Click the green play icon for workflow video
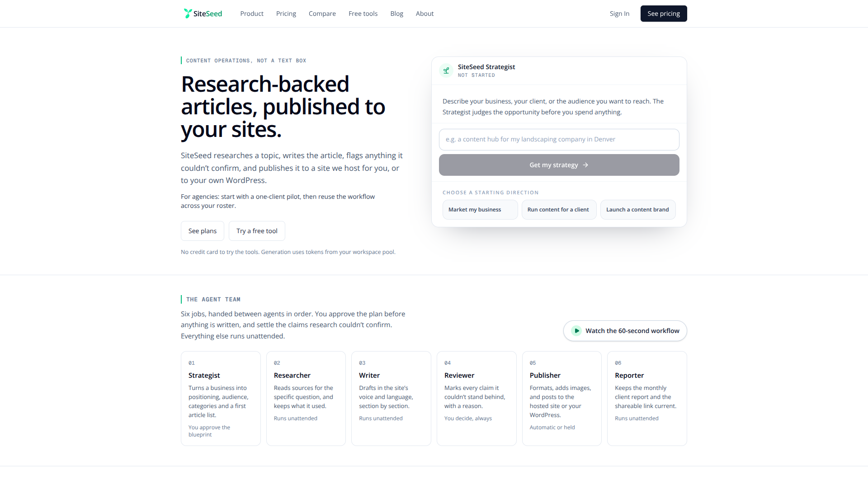868x488 pixels. 576,331
